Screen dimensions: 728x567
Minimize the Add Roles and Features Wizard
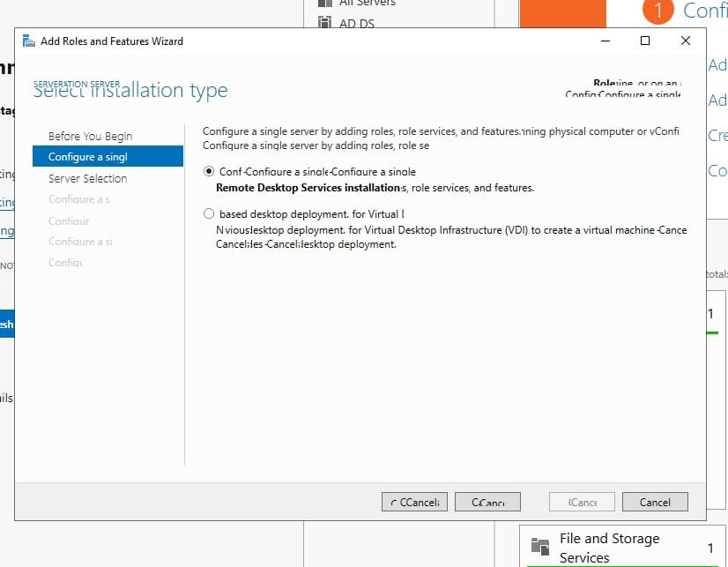(604, 41)
